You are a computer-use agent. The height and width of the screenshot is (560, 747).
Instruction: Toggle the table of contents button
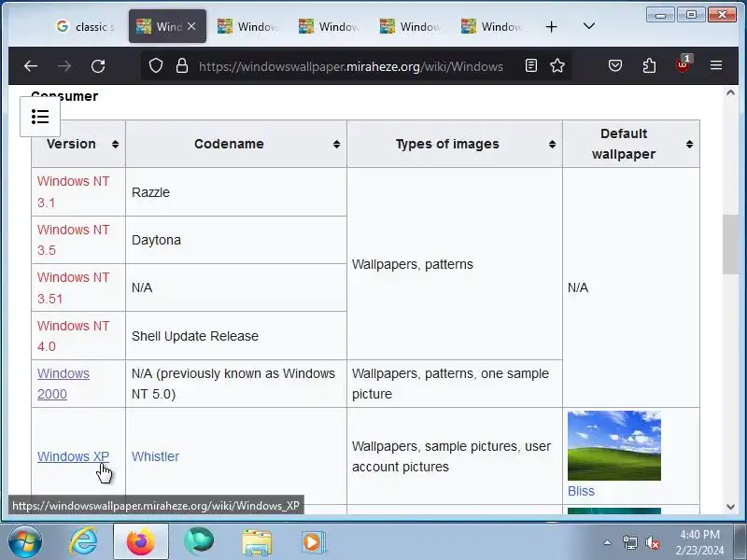[x=40, y=117]
